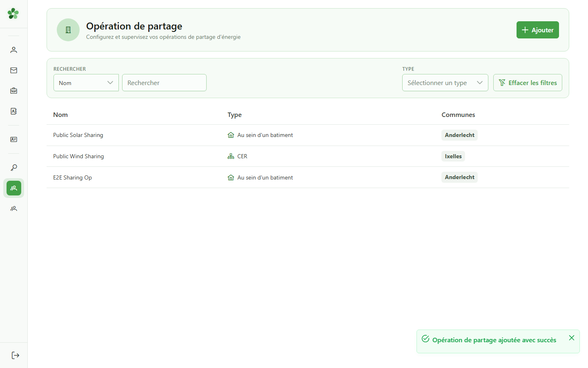Open the ID card sidebar icon
The width and height of the screenshot is (588, 368).
pos(13,139)
